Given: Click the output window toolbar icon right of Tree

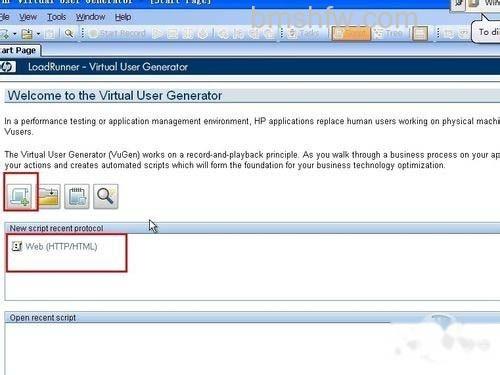Looking at the screenshot, I should 420,33.
